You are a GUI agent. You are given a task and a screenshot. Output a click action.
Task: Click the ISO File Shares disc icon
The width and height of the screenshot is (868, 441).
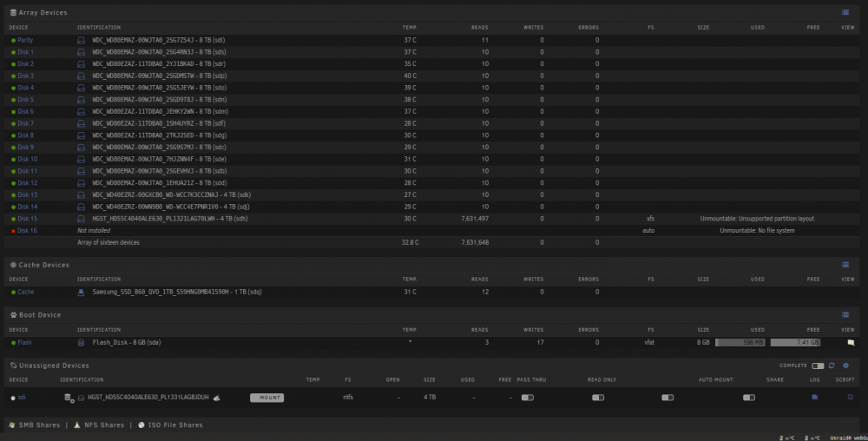pyautogui.click(x=141, y=425)
